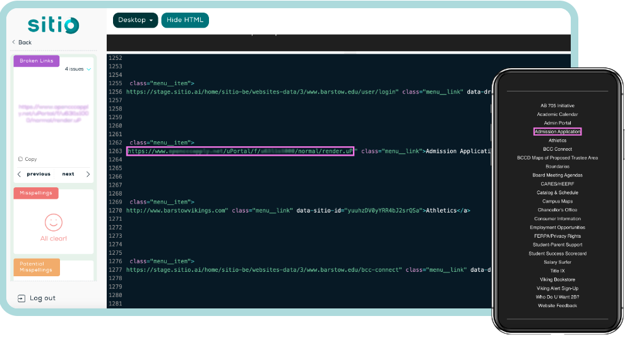The image size is (644, 345).
Task: Open the Misspellings tab
Action: coord(36,193)
